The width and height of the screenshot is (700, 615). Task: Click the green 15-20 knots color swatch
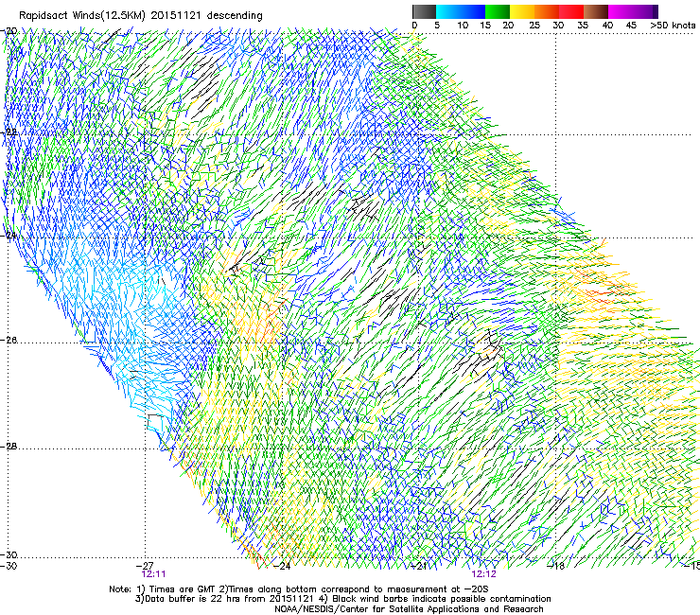[498, 11]
